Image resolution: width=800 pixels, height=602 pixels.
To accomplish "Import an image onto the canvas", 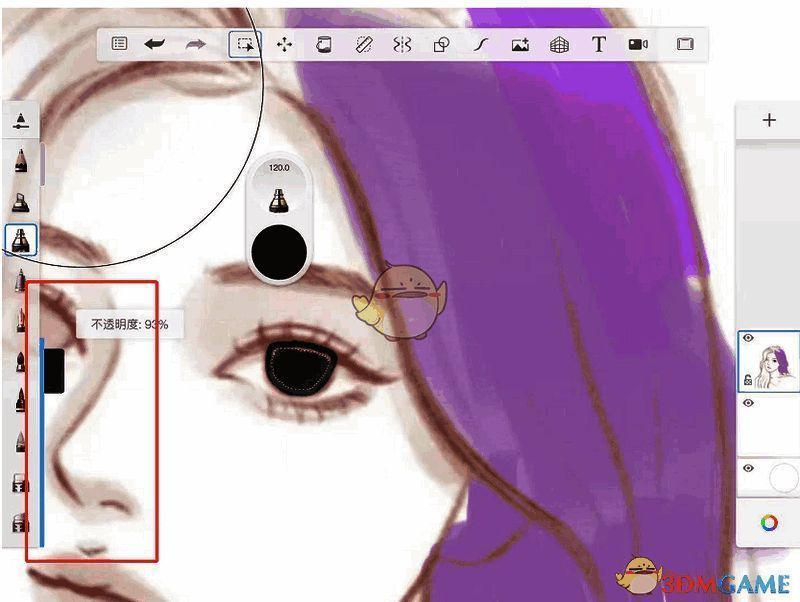I will point(521,45).
